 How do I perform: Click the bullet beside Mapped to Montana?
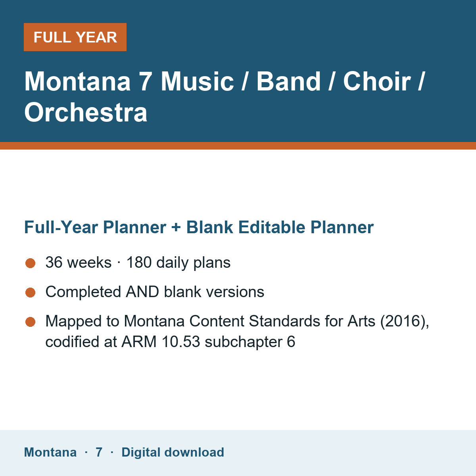[31, 322]
